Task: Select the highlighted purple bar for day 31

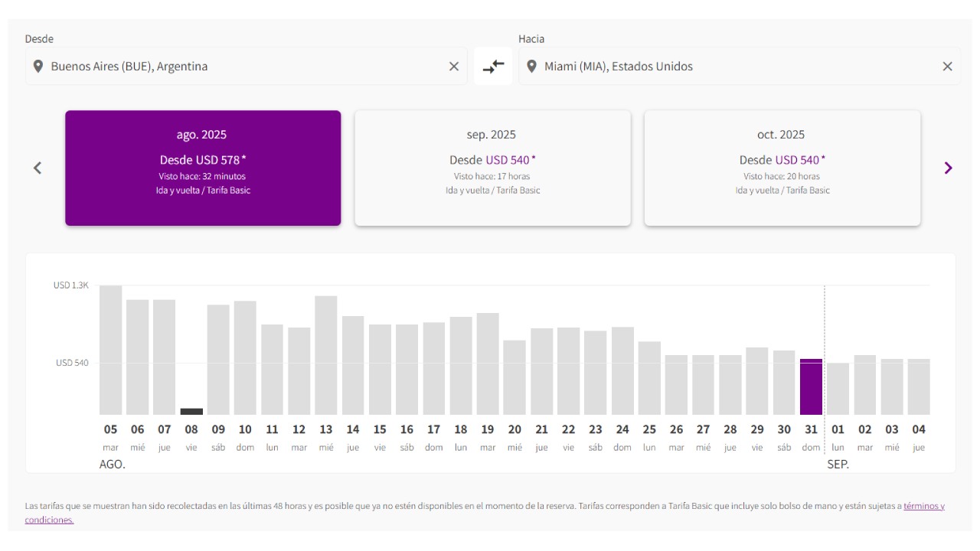Action: pyautogui.click(x=811, y=387)
